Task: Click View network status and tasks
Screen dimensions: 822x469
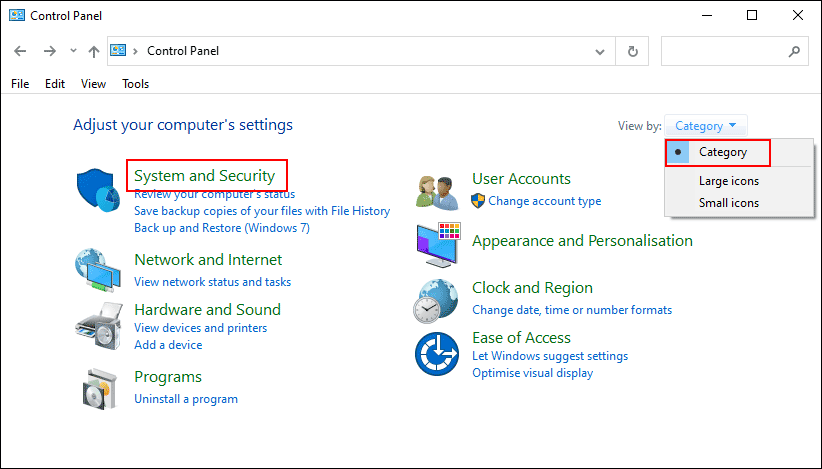Action: 212,282
